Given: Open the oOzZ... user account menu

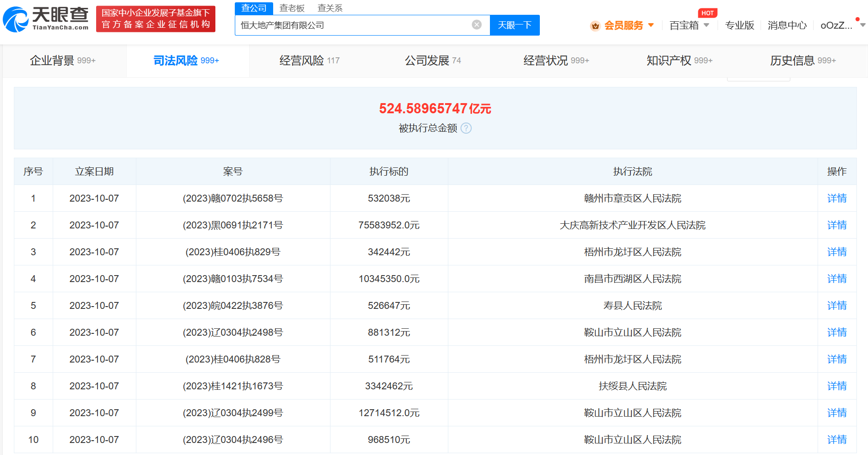Looking at the screenshot, I should (x=836, y=25).
